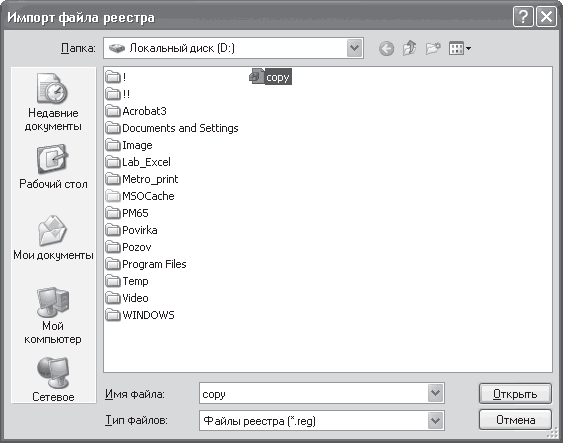Click the help question mark button
563x443 pixels.
(x=523, y=17)
